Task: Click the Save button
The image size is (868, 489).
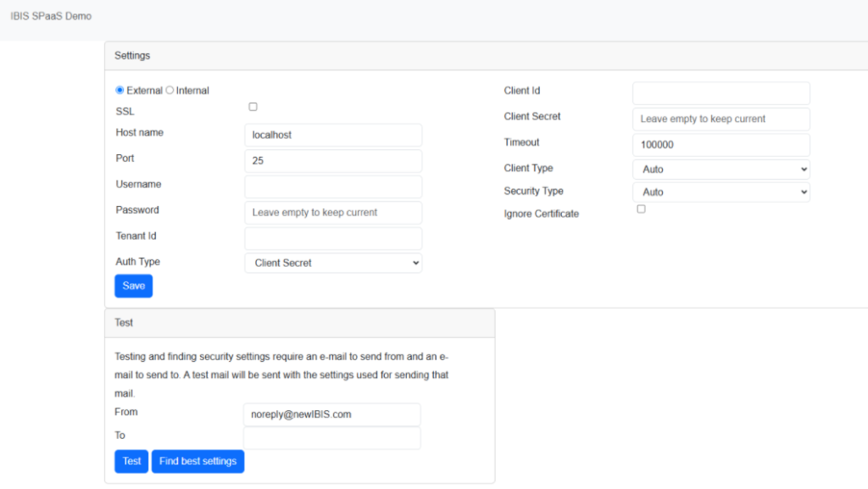Action: 133,286
